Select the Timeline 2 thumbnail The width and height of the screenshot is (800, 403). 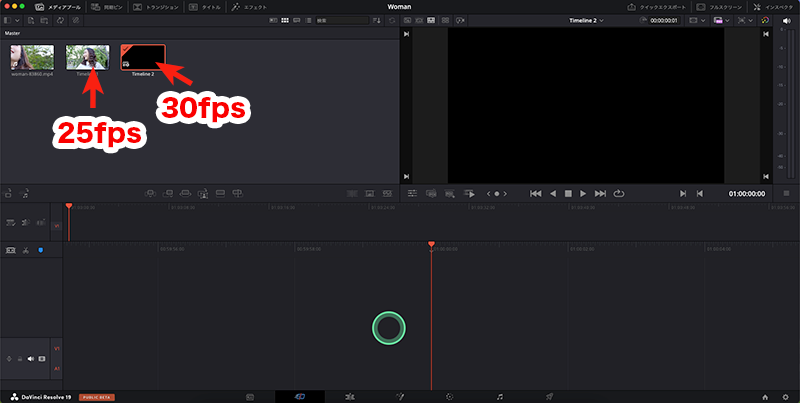click(143, 57)
